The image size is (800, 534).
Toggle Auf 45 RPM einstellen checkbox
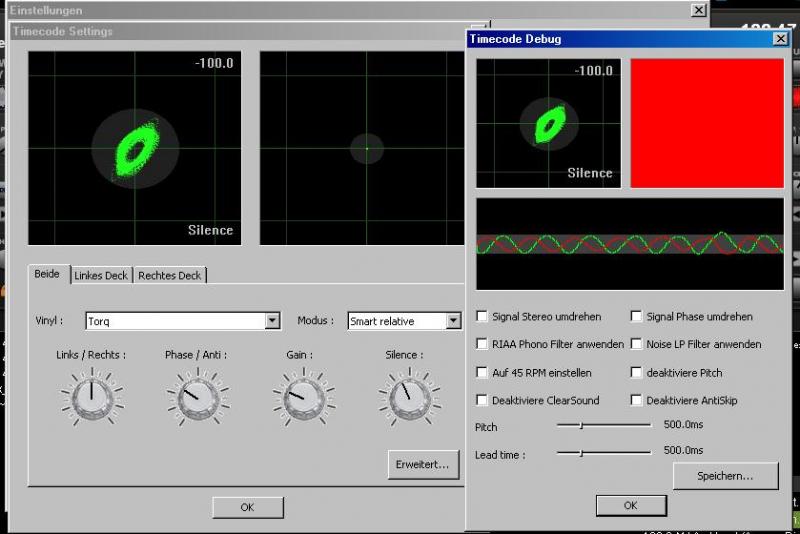(x=483, y=373)
